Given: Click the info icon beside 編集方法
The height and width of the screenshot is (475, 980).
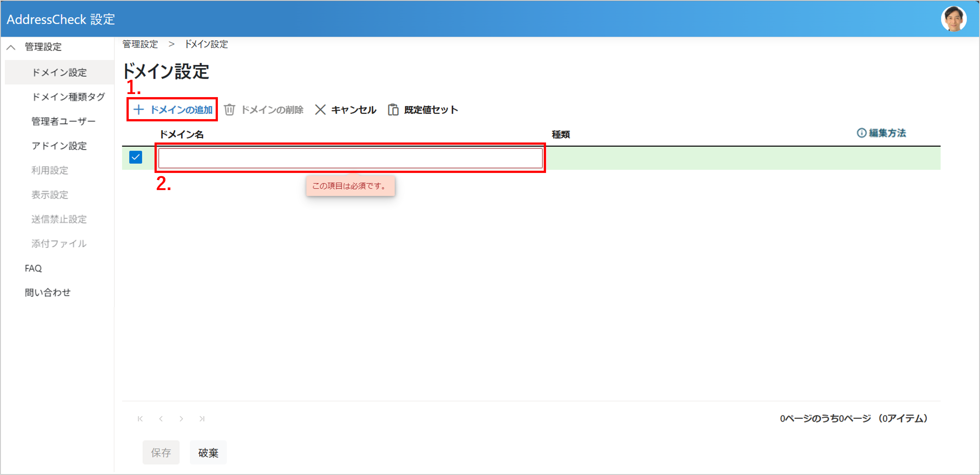Looking at the screenshot, I should click(861, 133).
